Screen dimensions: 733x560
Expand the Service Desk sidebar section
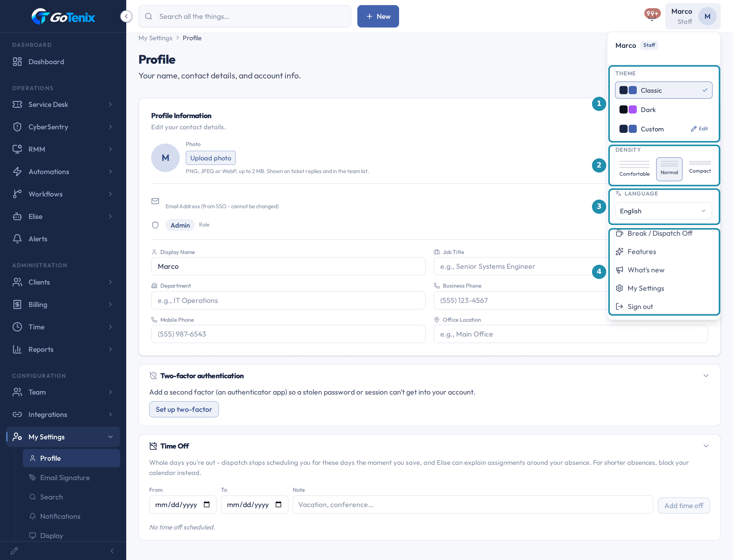pos(63,105)
